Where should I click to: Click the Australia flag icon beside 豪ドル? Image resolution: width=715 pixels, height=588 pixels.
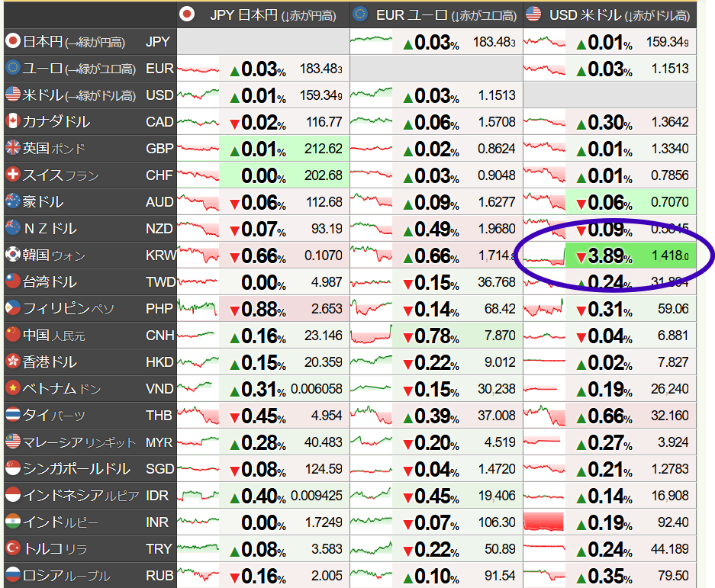coord(12,202)
